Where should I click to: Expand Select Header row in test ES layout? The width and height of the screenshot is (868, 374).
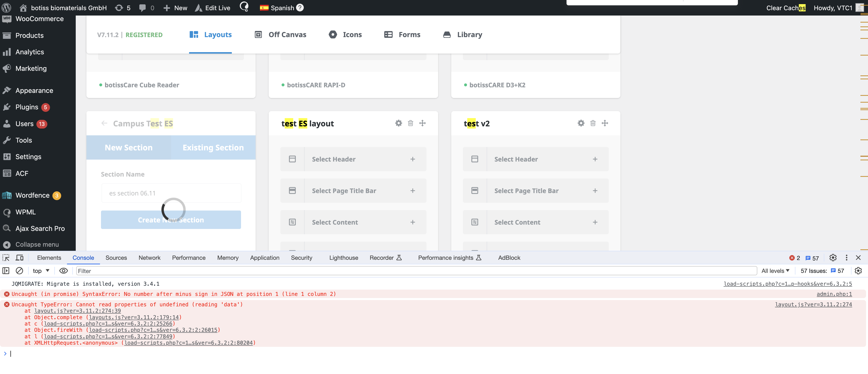tap(353, 159)
